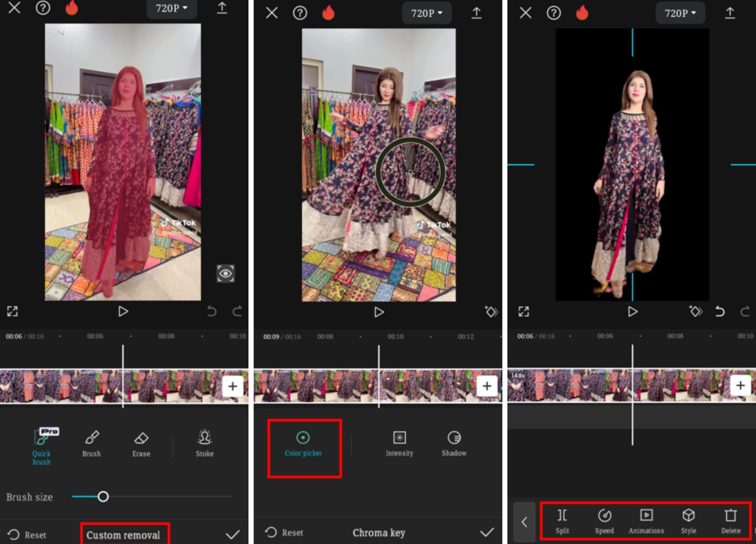Confirm Custom removal with the checkmark
The image size is (756, 544).
click(232, 534)
